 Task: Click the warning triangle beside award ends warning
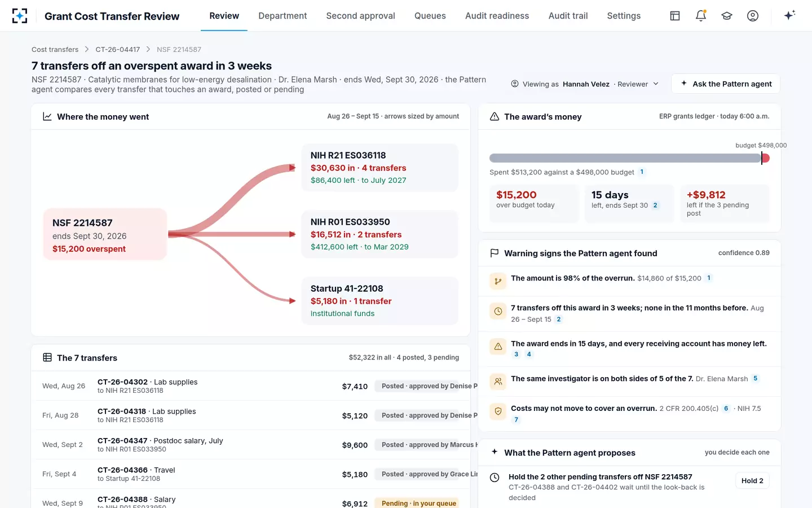tap(498, 347)
